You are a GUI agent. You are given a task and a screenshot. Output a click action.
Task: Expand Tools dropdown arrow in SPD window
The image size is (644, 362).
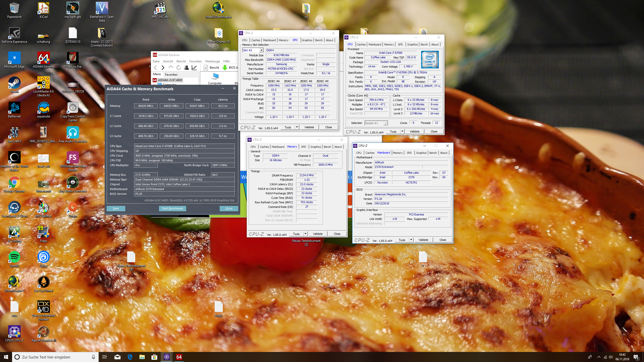coord(297,127)
